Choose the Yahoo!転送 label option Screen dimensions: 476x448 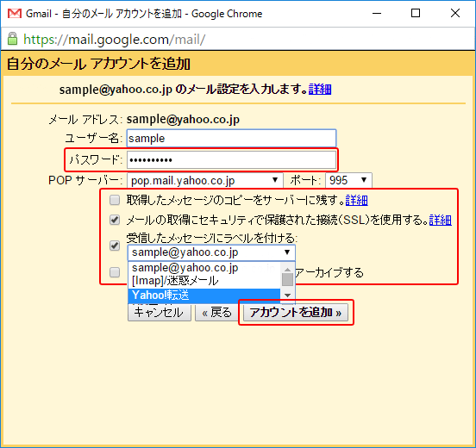(x=204, y=296)
